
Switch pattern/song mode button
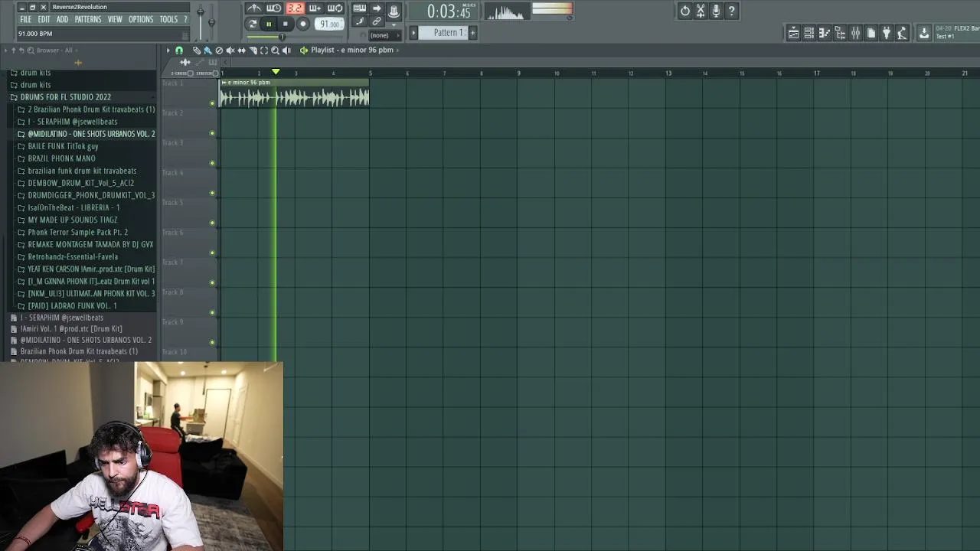(253, 24)
